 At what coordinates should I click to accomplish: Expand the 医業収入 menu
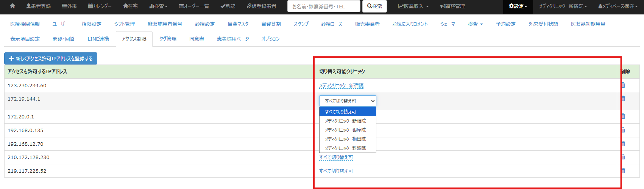coord(413,6)
